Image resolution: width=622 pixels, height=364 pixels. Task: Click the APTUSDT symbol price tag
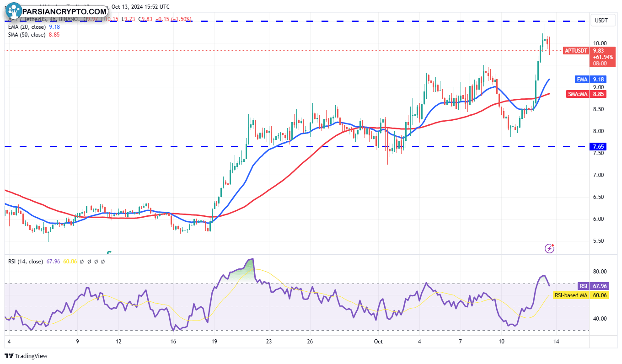(x=577, y=51)
